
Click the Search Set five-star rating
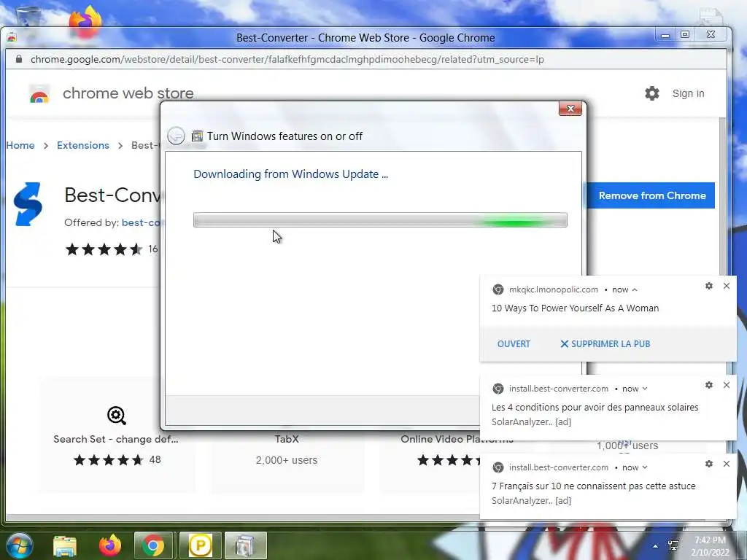[108, 460]
